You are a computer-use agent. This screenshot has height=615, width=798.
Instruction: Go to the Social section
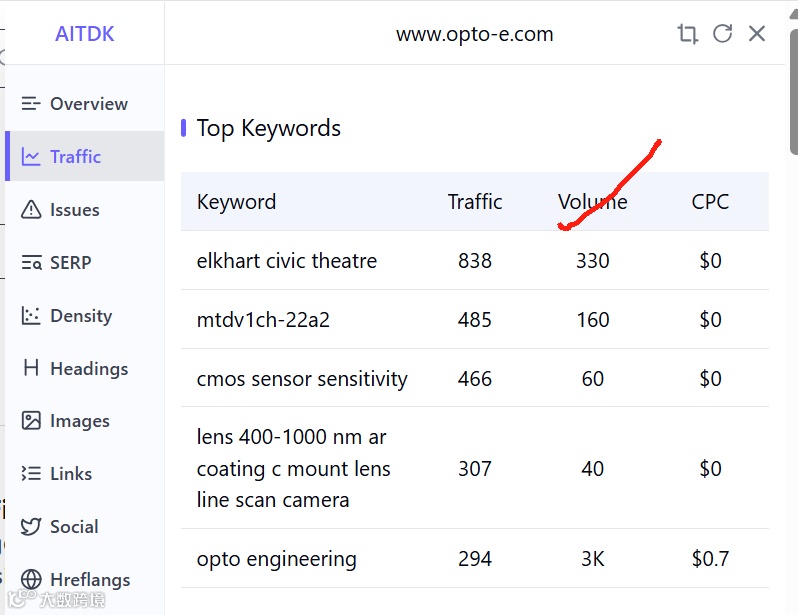point(84,526)
